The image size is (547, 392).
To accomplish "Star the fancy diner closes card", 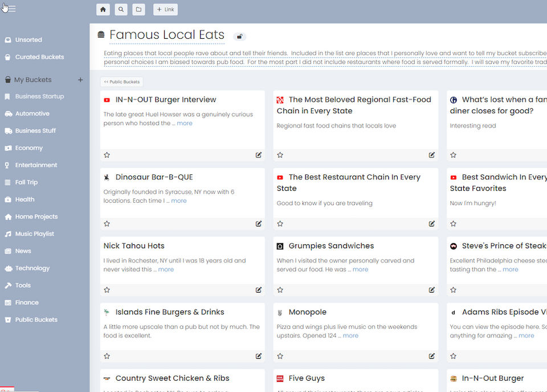I will pyautogui.click(x=453, y=155).
